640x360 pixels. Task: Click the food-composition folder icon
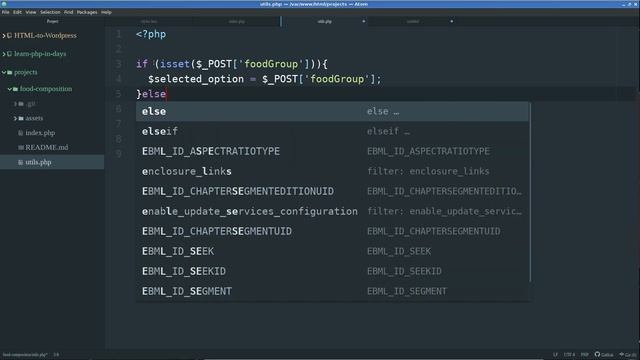[16, 89]
